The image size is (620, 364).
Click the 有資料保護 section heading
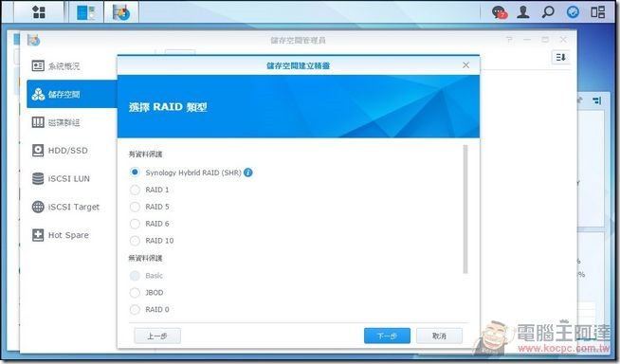[x=145, y=155]
